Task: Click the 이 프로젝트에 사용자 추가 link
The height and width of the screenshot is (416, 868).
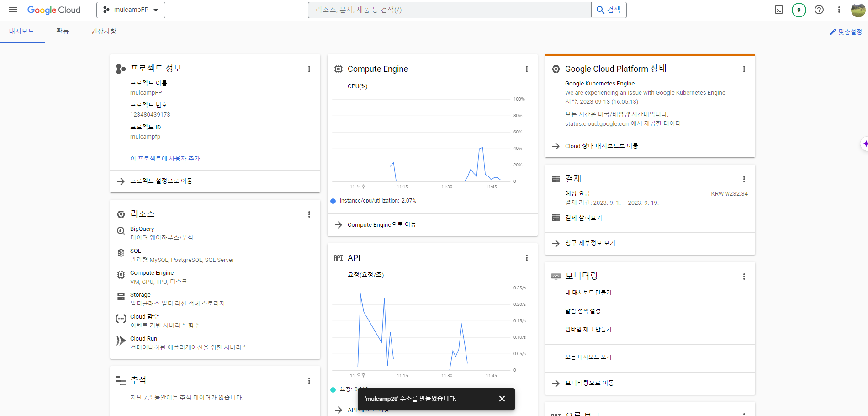Action: tap(165, 159)
